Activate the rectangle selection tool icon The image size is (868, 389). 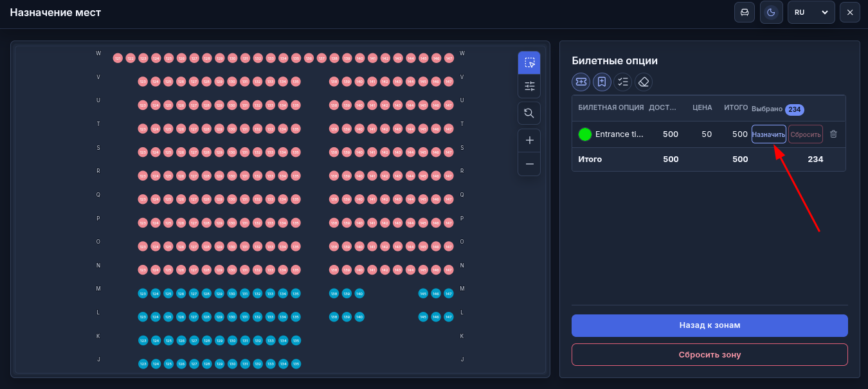click(x=529, y=62)
